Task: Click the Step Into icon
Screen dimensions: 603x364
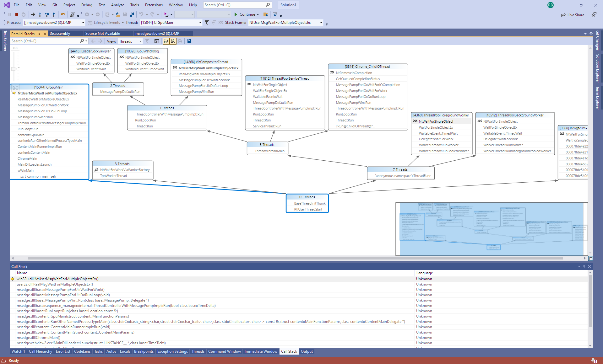Action: 40,14
